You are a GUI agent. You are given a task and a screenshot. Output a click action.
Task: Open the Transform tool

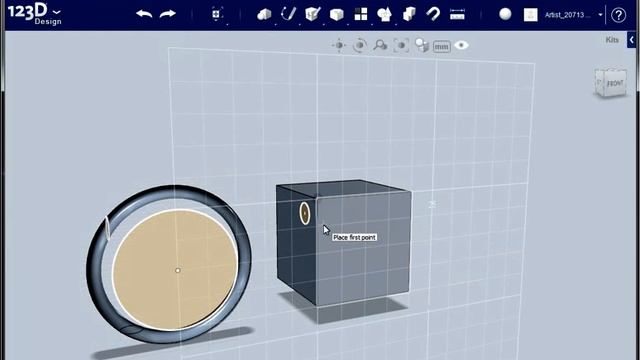(x=216, y=14)
